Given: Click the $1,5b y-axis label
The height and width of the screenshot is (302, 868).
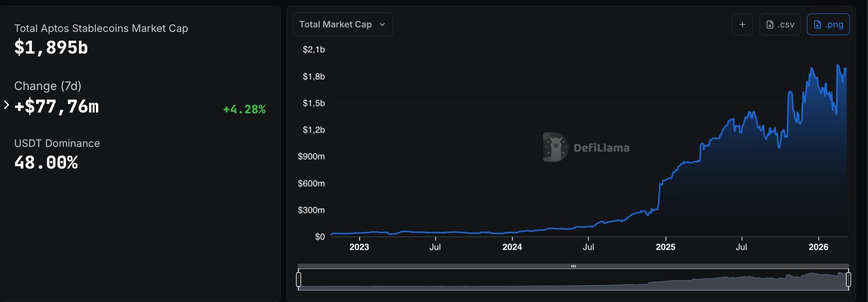Looking at the screenshot, I should (x=314, y=103).
